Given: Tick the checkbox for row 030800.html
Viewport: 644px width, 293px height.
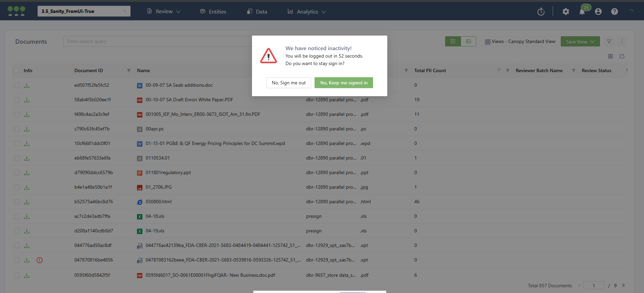Looking at the screenshot, I should [x=17, y=202].
